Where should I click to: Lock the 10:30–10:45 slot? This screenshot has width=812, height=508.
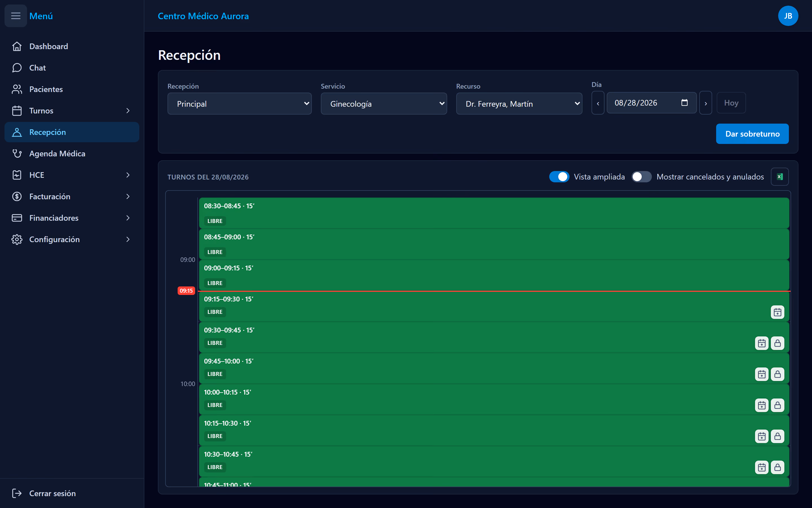click(x=777, y=467)
